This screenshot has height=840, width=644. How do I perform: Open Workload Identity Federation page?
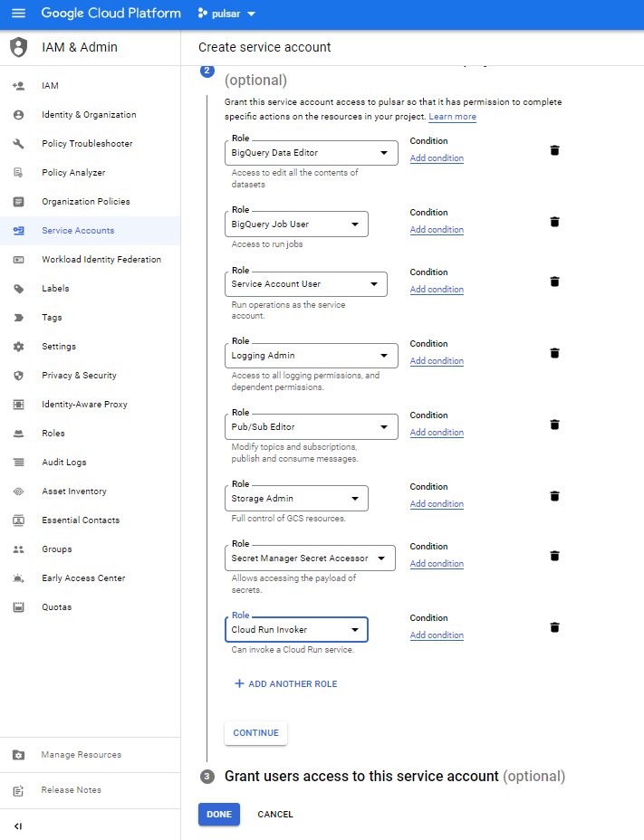(x=90, y=259)
